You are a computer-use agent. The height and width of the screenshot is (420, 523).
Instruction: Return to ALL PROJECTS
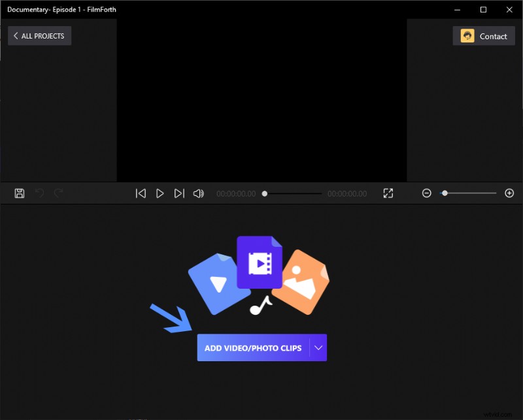click(39, 35)
